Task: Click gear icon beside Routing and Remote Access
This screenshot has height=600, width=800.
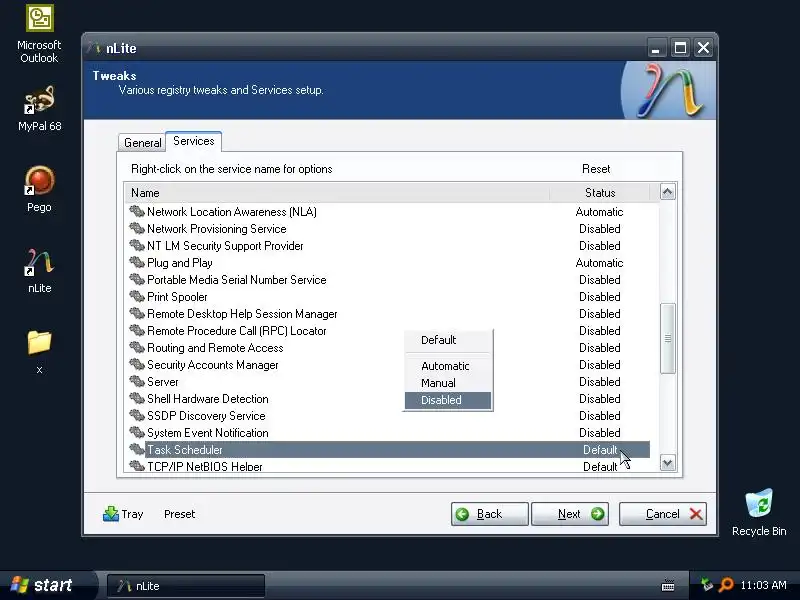Action: coord(137,347)
